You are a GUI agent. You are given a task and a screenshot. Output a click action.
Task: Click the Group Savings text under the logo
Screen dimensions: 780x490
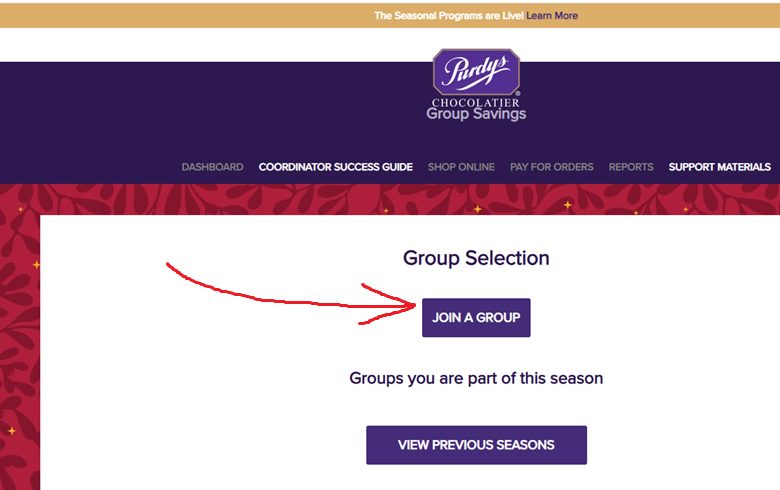476,114
